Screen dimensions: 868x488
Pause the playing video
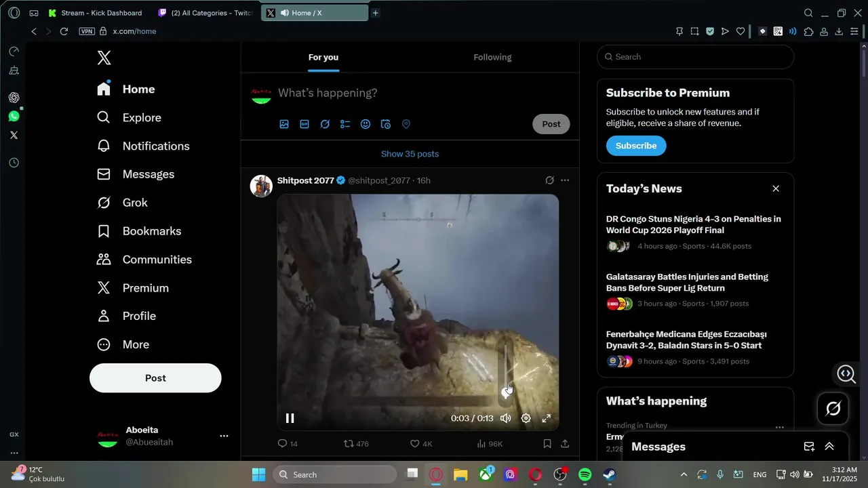click(290, 418)
